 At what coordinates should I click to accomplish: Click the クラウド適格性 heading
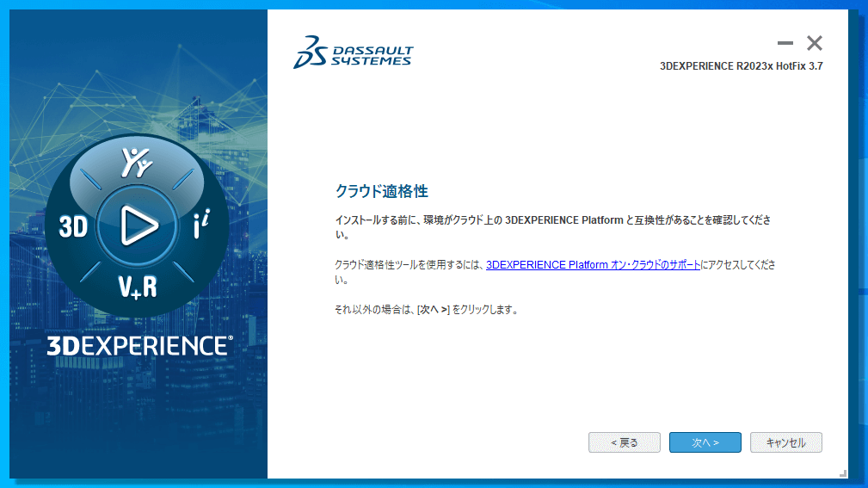coord(381,191)
